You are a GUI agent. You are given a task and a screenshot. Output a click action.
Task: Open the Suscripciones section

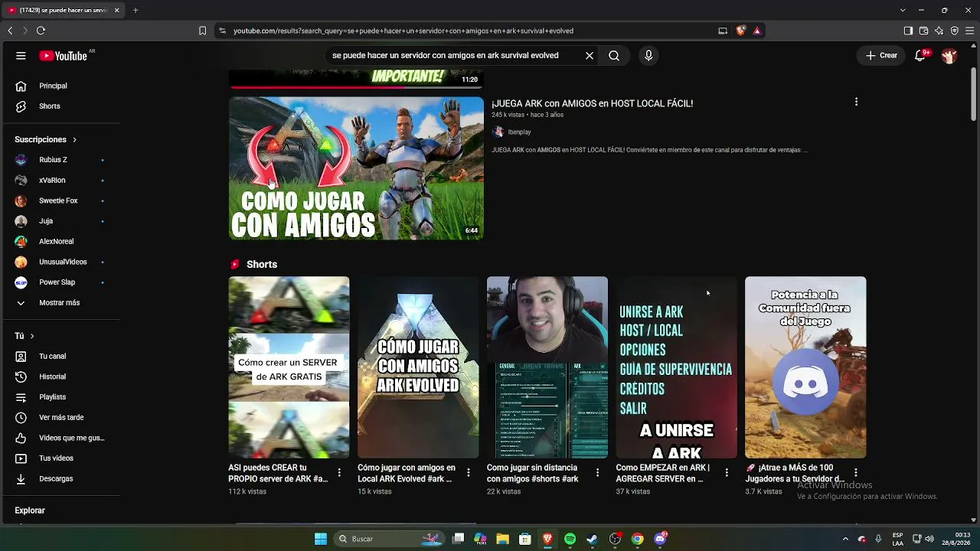[46, 140]
